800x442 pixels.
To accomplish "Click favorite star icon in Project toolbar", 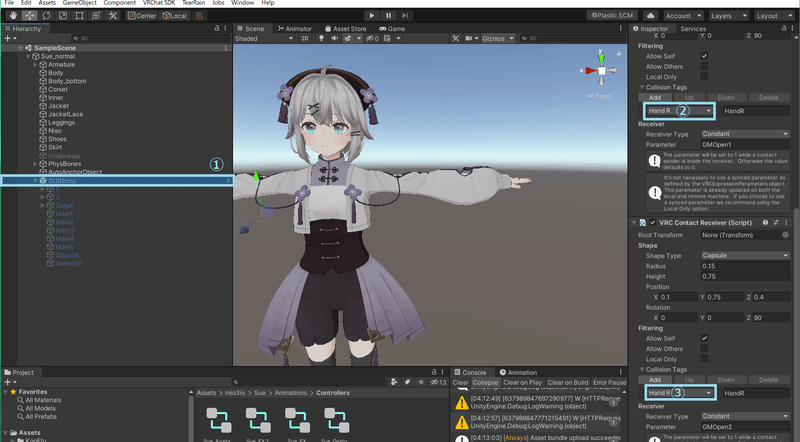I will coord(421,382).
